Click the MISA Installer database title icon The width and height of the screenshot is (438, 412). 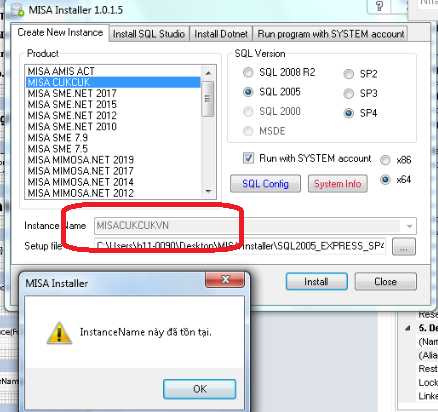pyautogui.click(x=17, y=9)
